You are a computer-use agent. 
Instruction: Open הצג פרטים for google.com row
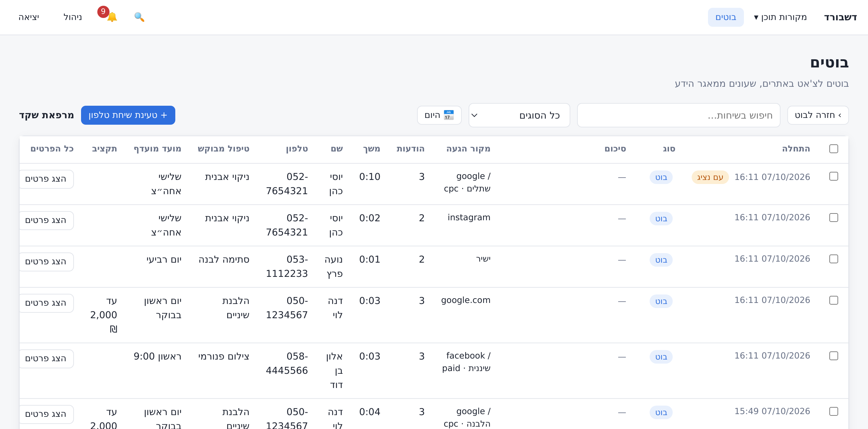(46, 303)
